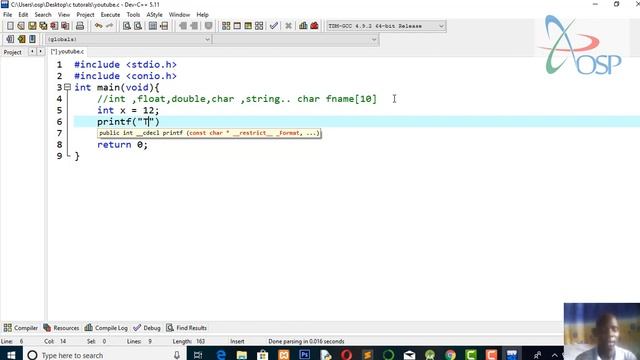Open the Tools menu
The width and height of the screenshot is (640, 360).
pyautogui.click(x=133, y=15)
